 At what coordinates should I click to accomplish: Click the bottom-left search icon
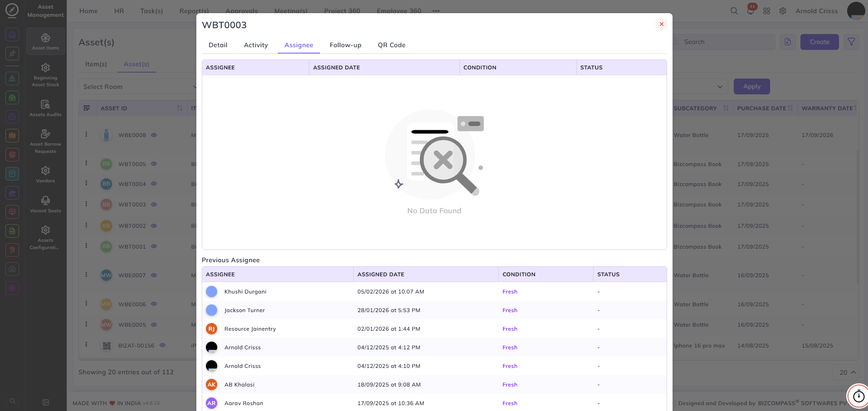[x=12, y=401]
